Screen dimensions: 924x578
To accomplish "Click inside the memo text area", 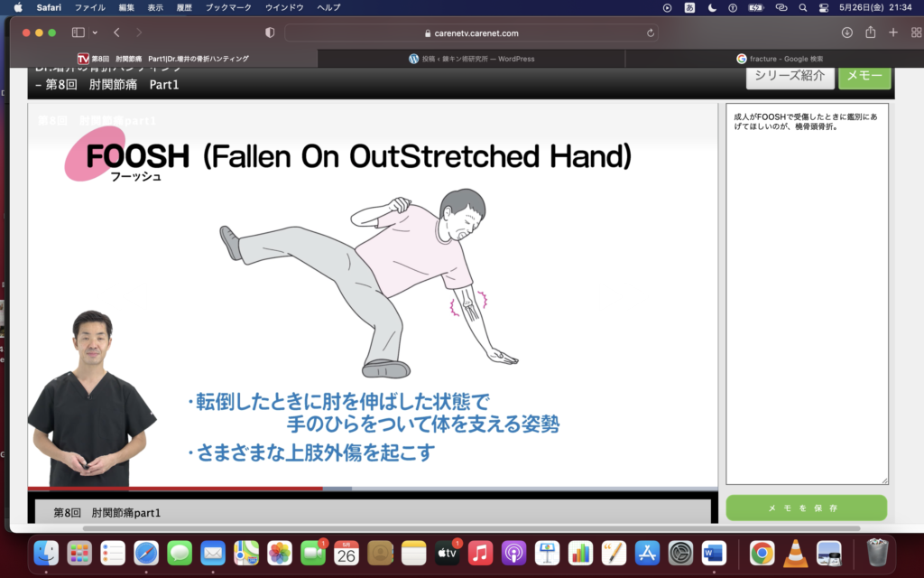I will pyautogui.click(x=806, y=298).
